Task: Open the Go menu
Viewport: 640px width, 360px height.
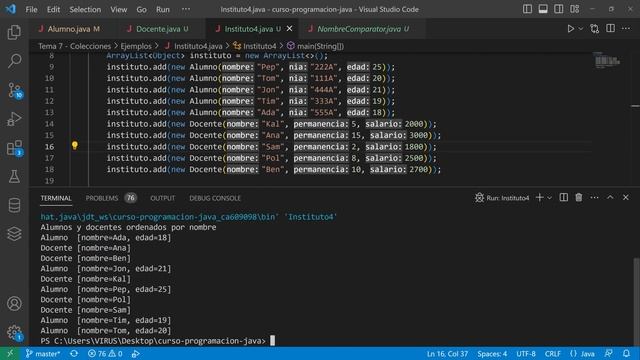Action: point(141,9)
